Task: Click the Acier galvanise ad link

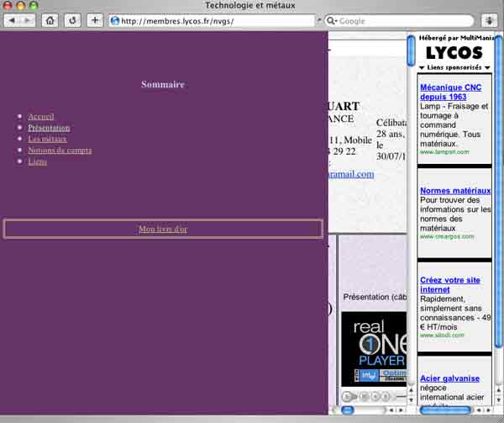Action: click(x=449, y=378)
